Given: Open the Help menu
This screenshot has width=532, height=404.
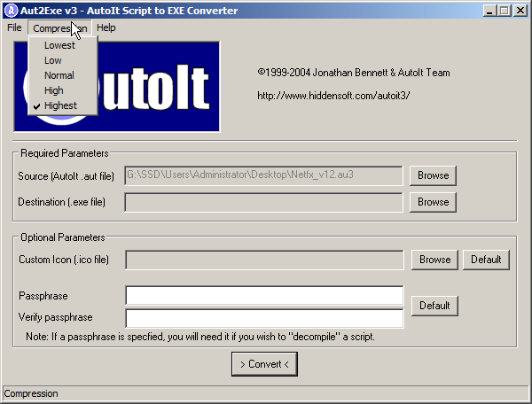Looking at the screenshot, I should 106,27.
